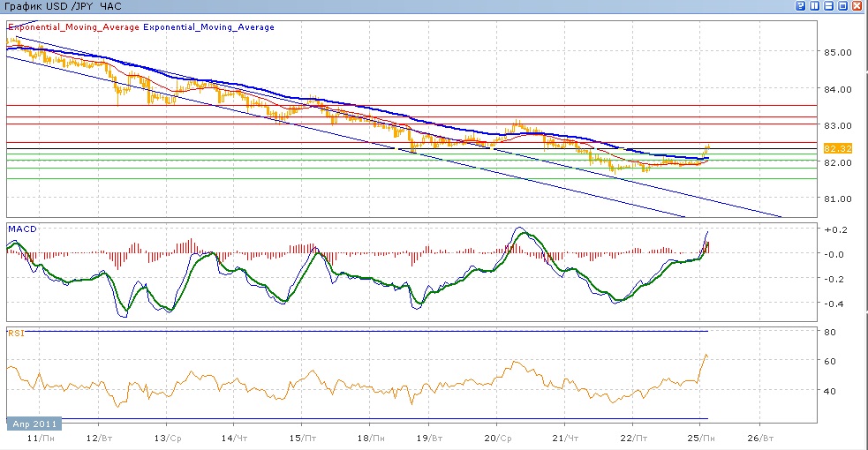This screenshot has width=868, height=450.
Task: Maximize the chart window
Action: pos(843,6)
